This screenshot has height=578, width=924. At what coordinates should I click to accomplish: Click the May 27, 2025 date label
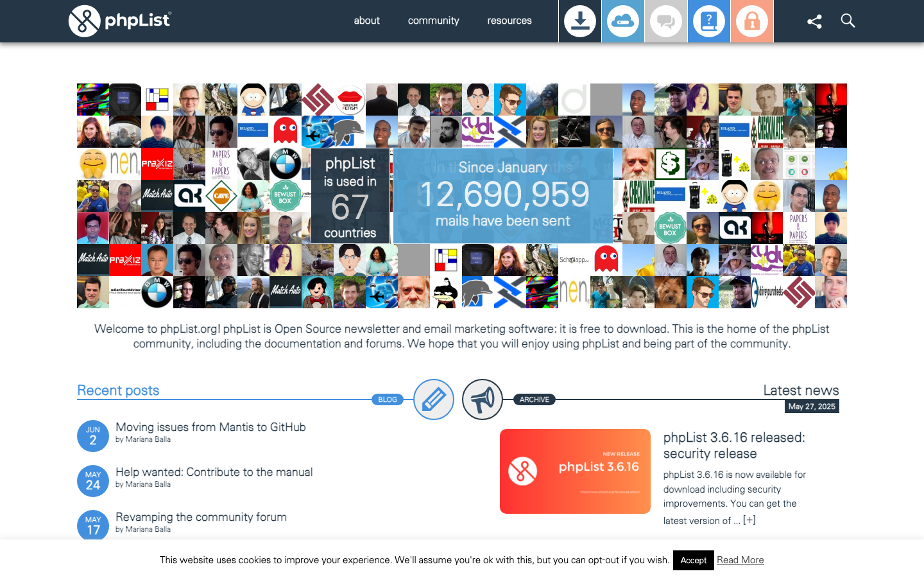[x=812, y=407]
